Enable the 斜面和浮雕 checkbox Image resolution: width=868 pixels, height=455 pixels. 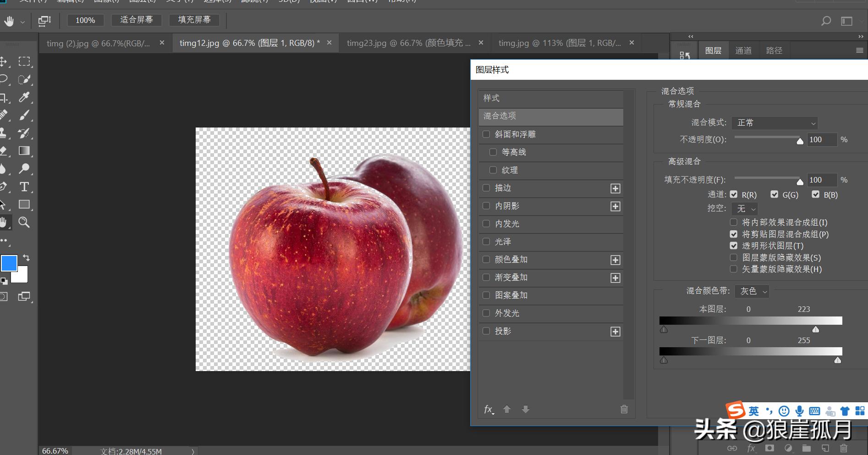point(486,134)
